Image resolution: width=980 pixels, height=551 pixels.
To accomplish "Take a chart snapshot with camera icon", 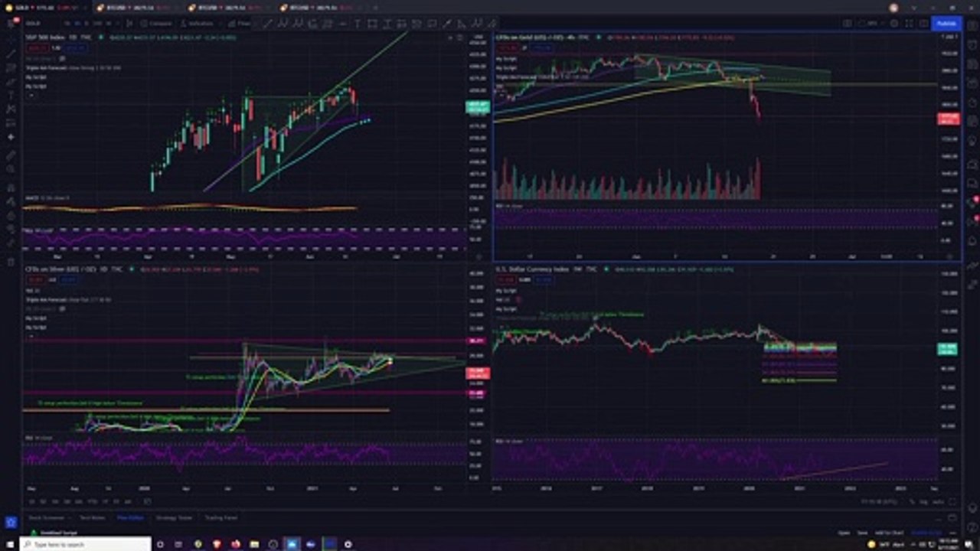I will tap(925, 24).
